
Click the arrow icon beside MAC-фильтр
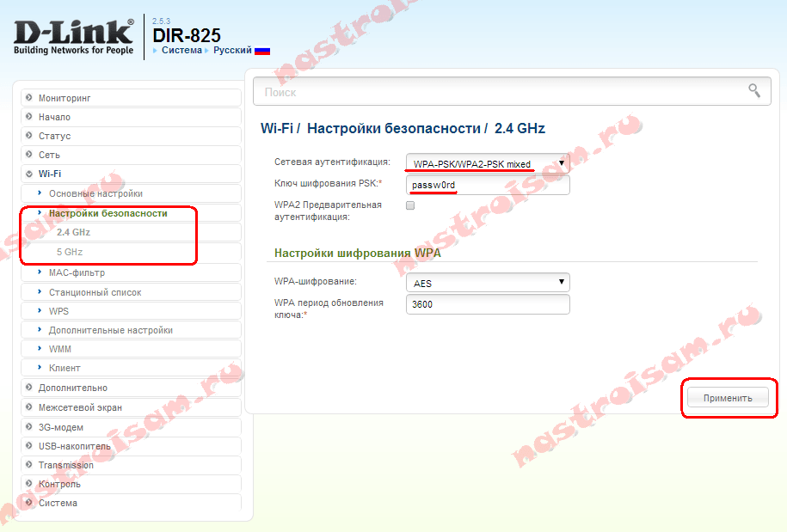pos(40,273)
